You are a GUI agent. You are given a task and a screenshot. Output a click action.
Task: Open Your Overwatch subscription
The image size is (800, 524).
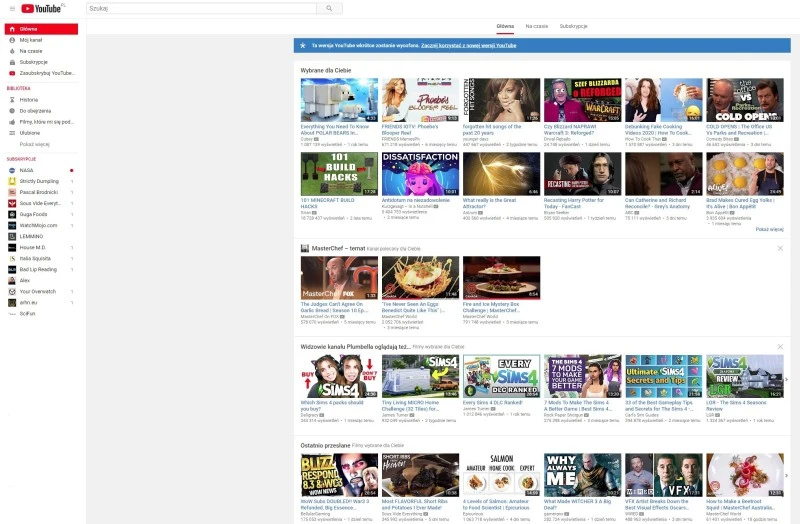point(41,292)
